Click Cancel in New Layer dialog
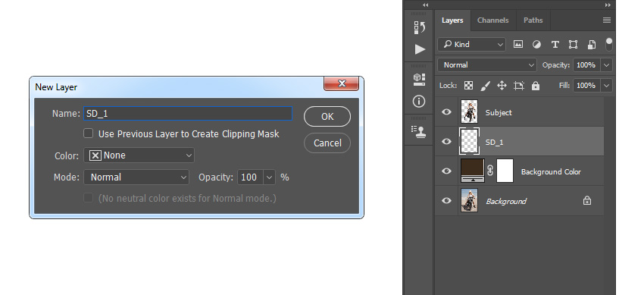This screenshot has height=295, width=644. 327,143
